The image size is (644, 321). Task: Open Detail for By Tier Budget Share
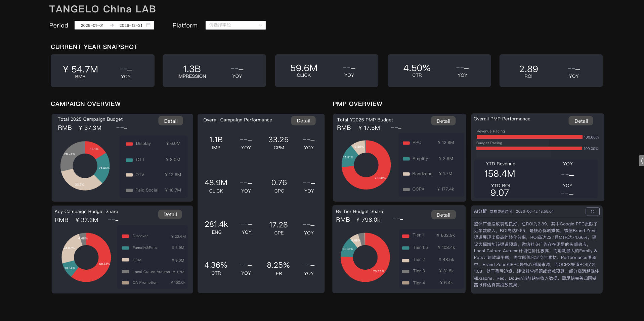coord(443,215)
